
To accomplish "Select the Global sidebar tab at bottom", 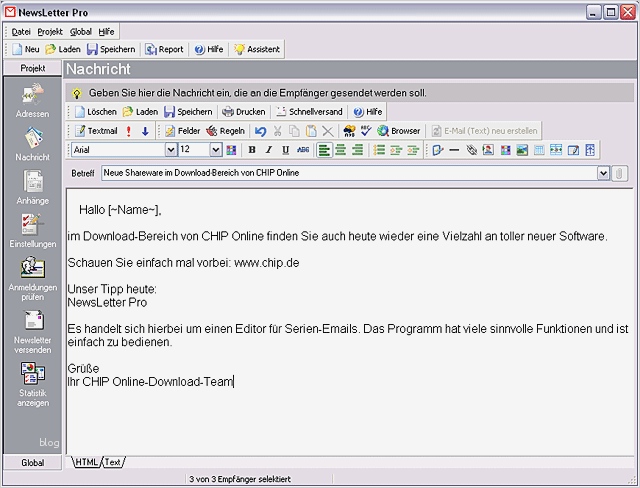I will tap(33, 463).
